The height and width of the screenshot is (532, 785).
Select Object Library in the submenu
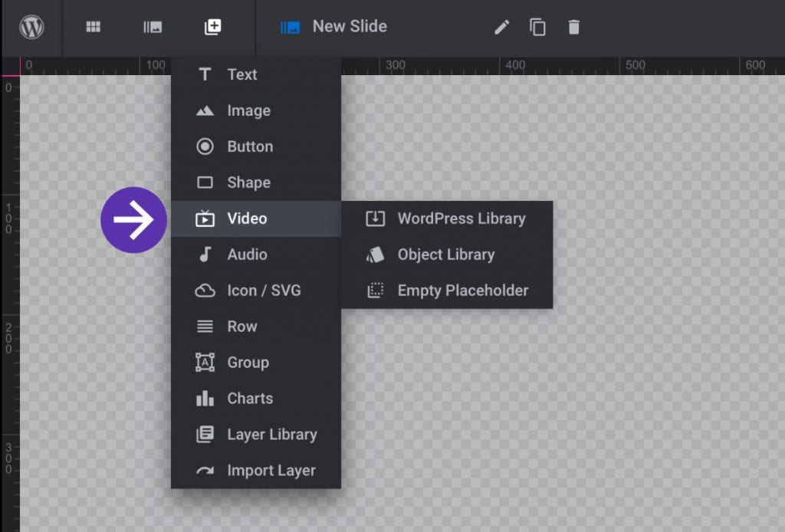447,255
